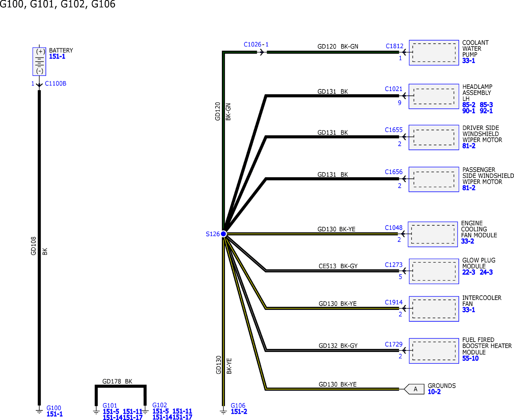Click the battery symbol icon
514x420 pixels.
tap(39, 62)
